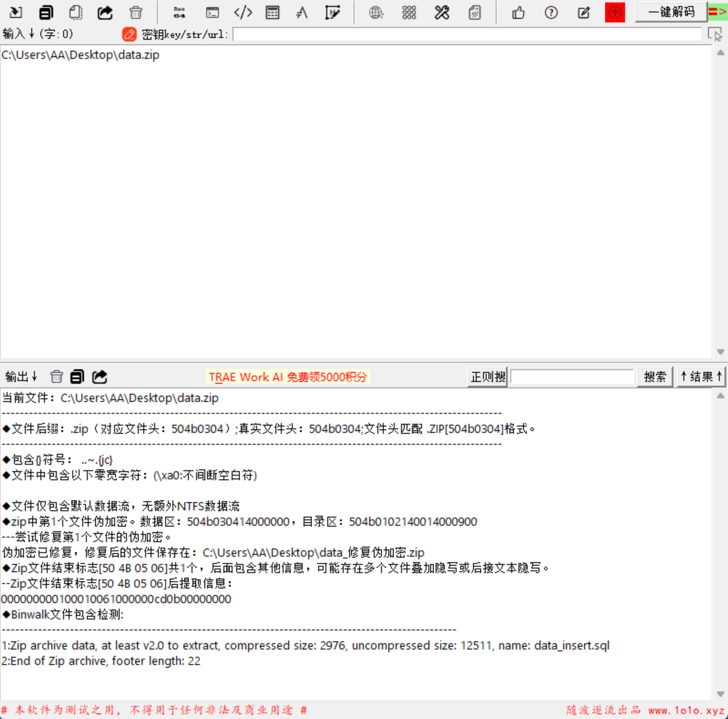This screenshot has height=719, width=728.
Task: Focus the 密钥key/str/url input field
Action: click(467, 34)
